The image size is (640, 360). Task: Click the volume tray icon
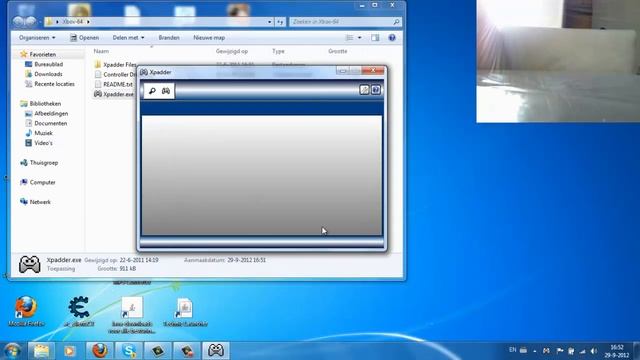point(594,351)
